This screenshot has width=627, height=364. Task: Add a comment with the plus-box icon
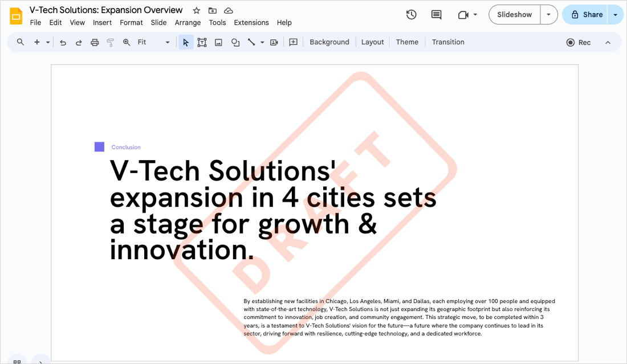(293, 42)
